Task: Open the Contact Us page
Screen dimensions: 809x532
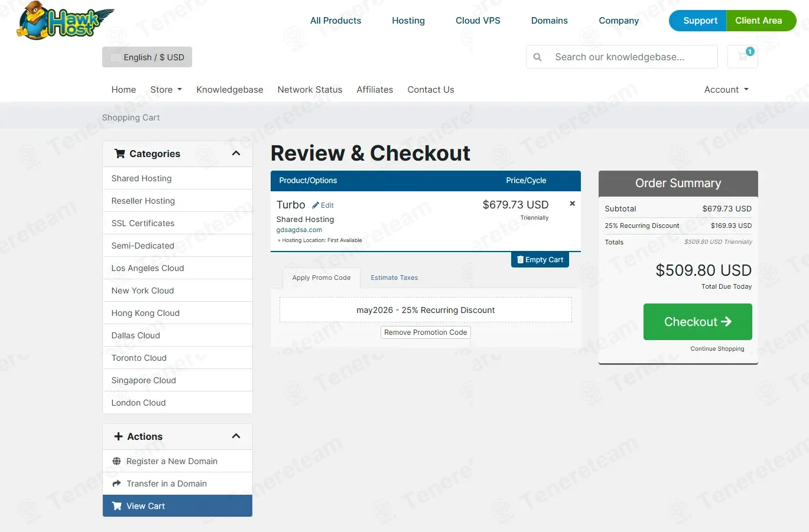Action: coord(431,90)
